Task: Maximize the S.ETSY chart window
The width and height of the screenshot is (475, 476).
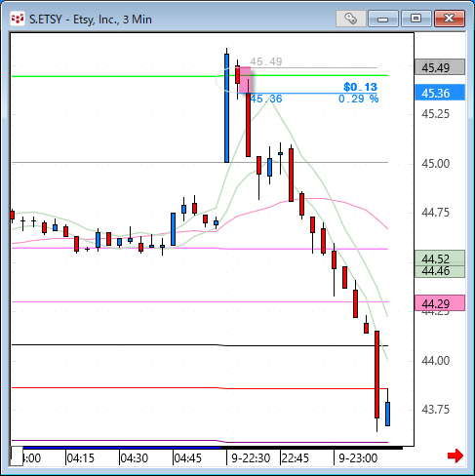Action: (416, 19)
